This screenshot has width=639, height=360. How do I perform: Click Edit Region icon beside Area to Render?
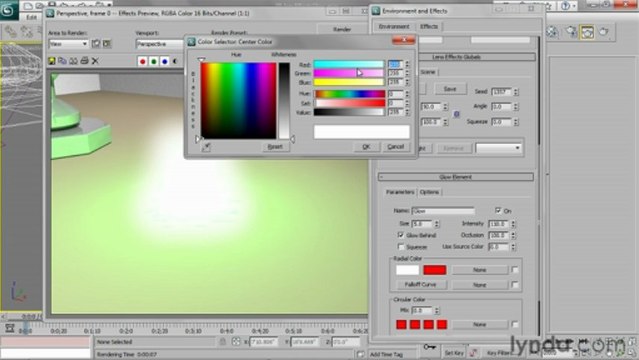[x=96, y=44]
